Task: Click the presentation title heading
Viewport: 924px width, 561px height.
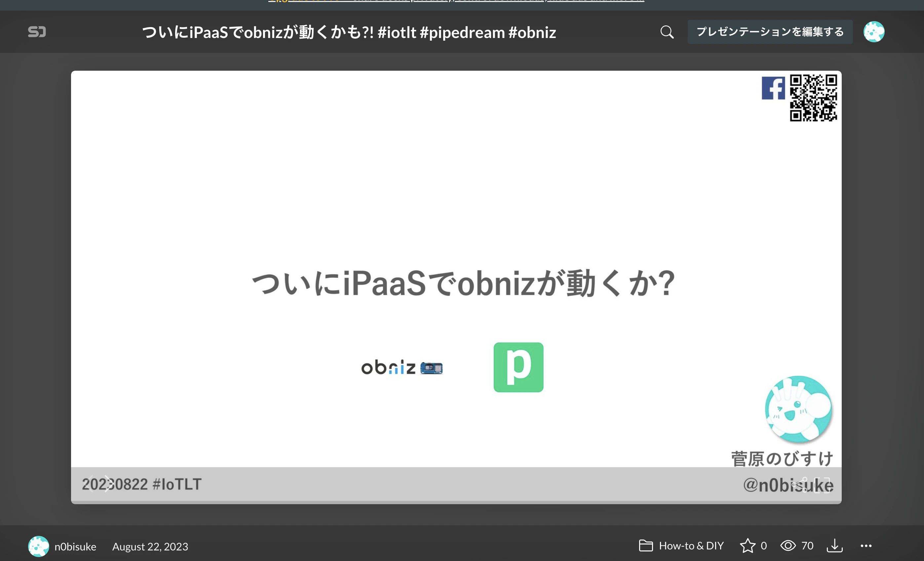Action: pyautogui.click(x=349, y=32)
